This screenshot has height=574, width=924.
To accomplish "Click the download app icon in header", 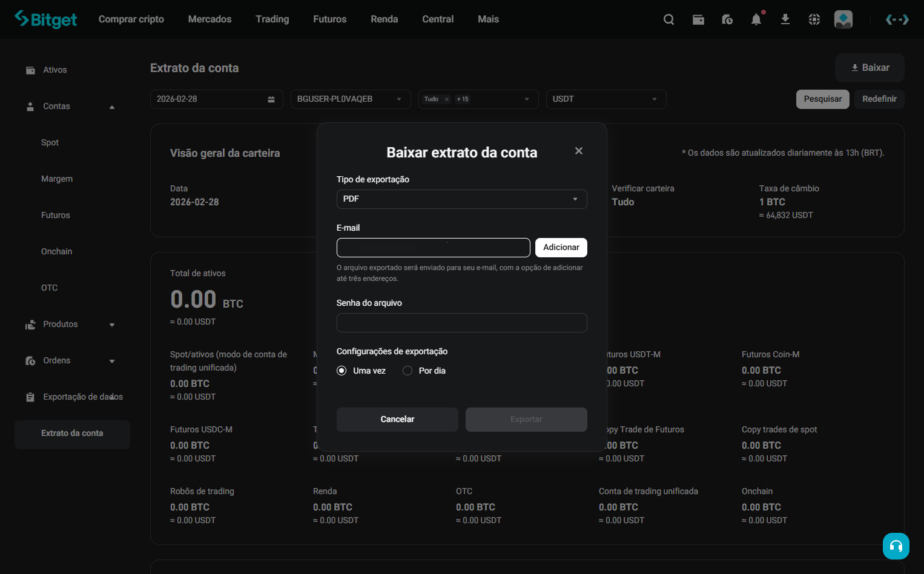I will [785, 19].
